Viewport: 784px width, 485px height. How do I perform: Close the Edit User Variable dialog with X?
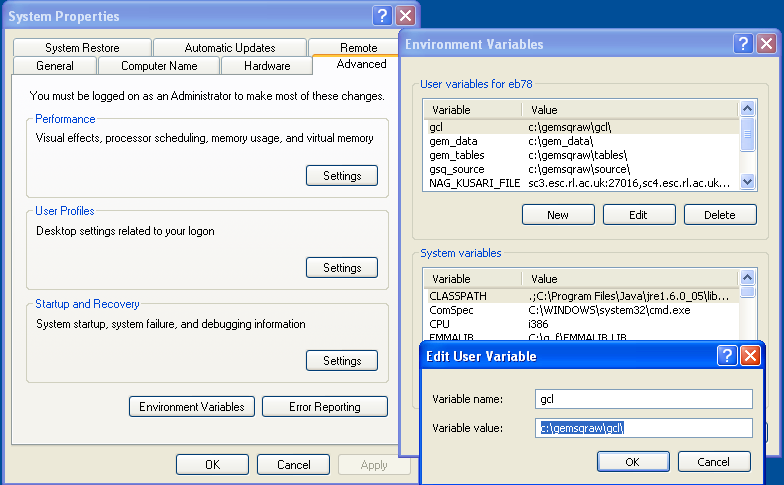750,356
